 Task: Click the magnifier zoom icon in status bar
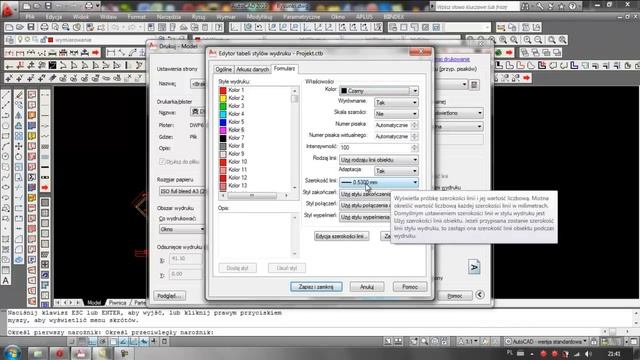coord(424,341)
